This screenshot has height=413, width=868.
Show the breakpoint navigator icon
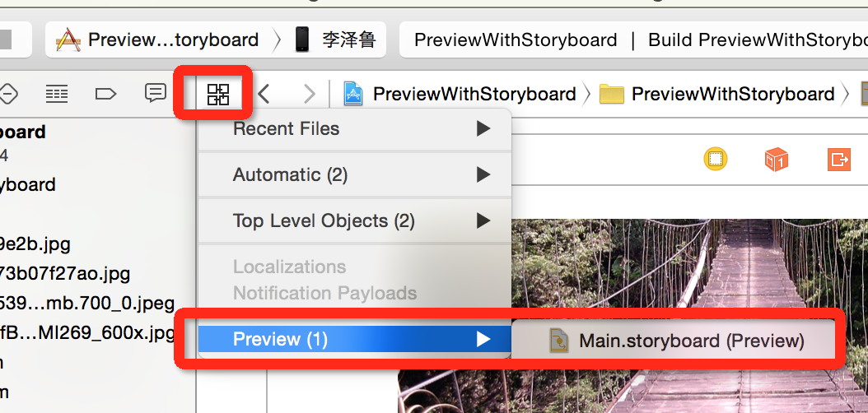pos(105,94)
